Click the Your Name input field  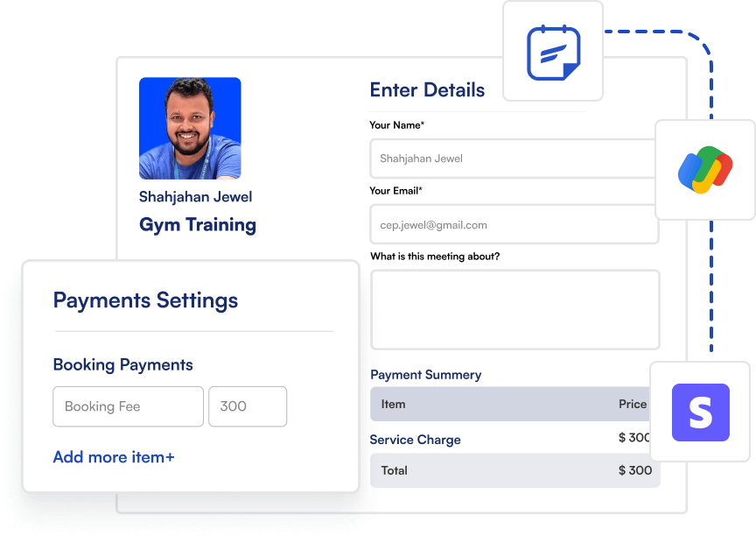(x=514, y=159)
